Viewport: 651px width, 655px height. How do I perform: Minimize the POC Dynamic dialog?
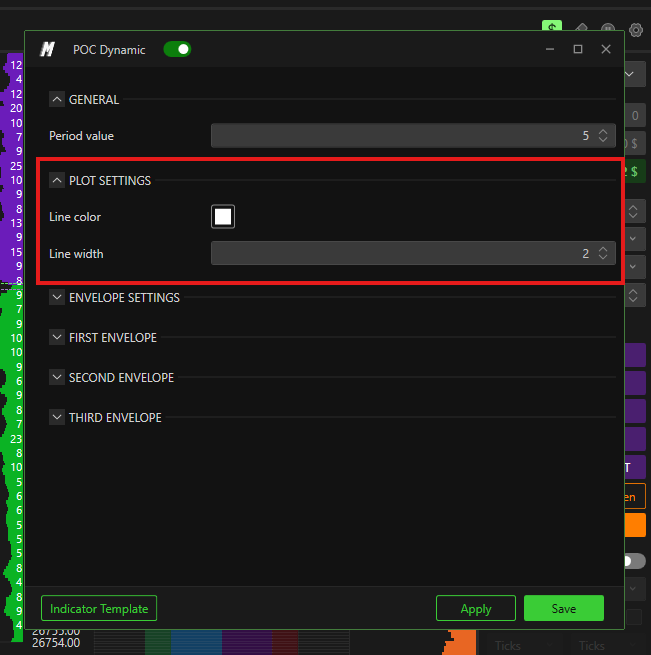(x=550, y=49)
